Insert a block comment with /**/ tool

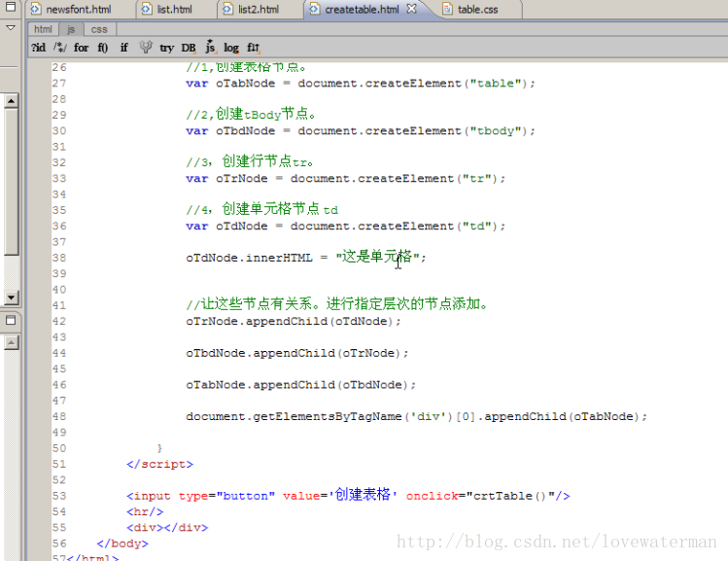pos(60,48)
